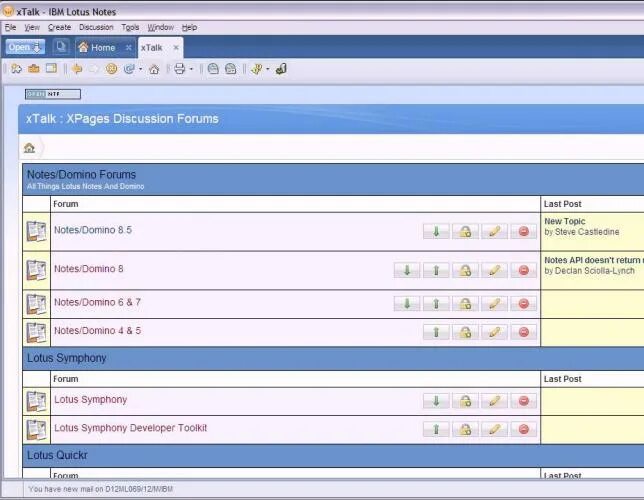Move Notes/Domino 4 & 5 forum up
The height and width of the screenshot is (500, 644).
tap(436, 332)
